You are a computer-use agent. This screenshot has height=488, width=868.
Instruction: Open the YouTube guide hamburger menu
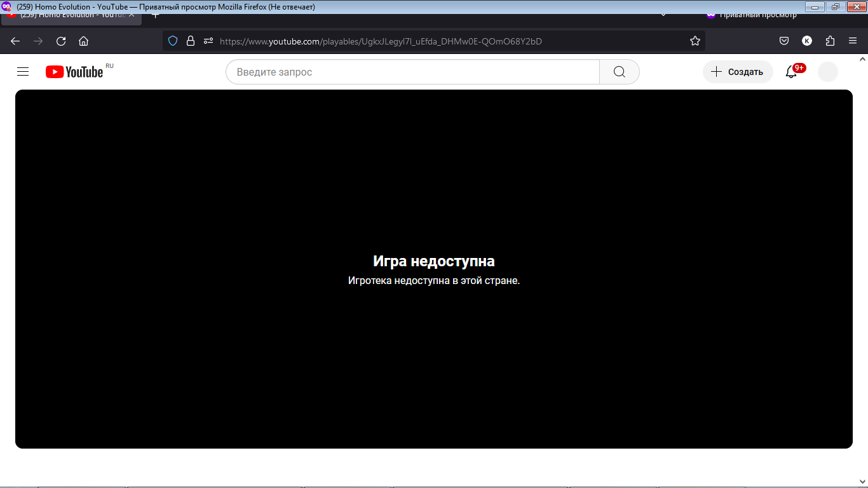[x=23, y=72]
